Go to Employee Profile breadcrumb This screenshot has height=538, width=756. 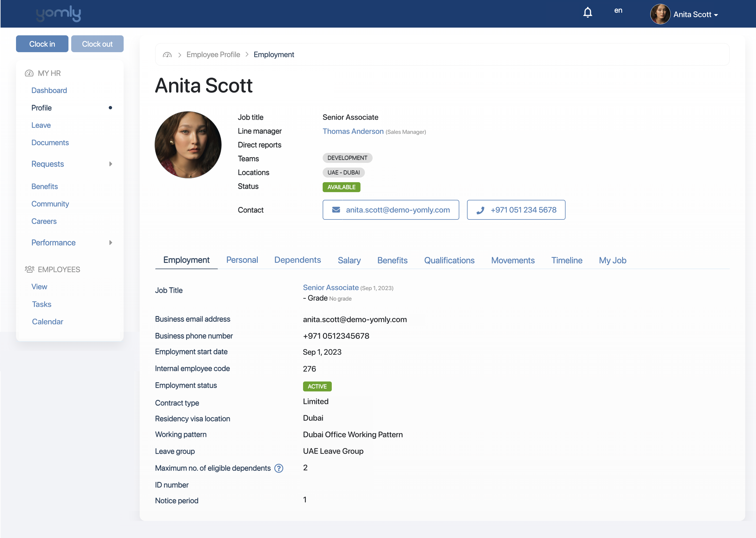213,55
